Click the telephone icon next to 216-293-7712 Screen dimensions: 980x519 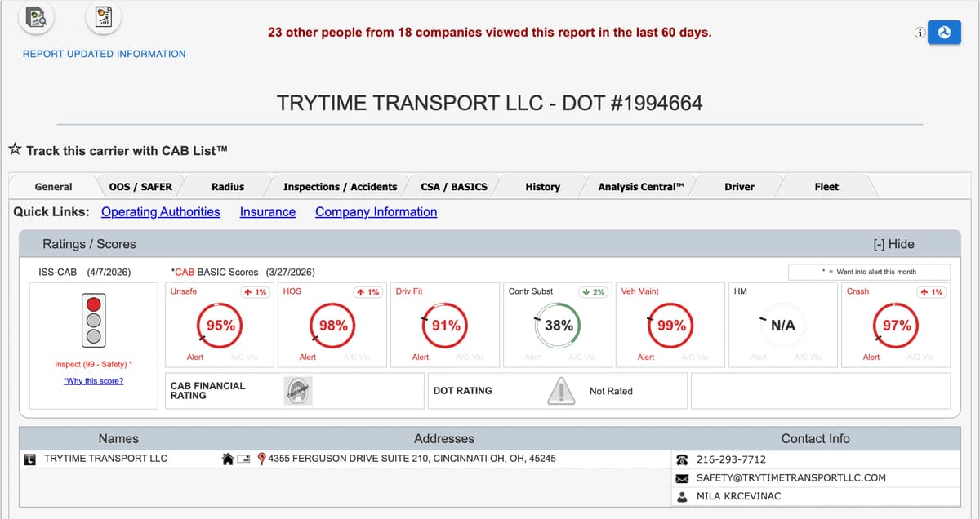point(683,459)
